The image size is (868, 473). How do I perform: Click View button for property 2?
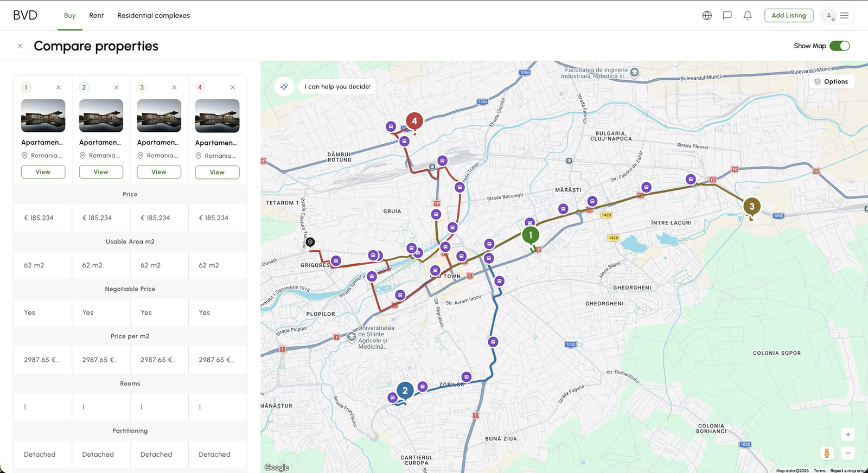tap(101, 172)
